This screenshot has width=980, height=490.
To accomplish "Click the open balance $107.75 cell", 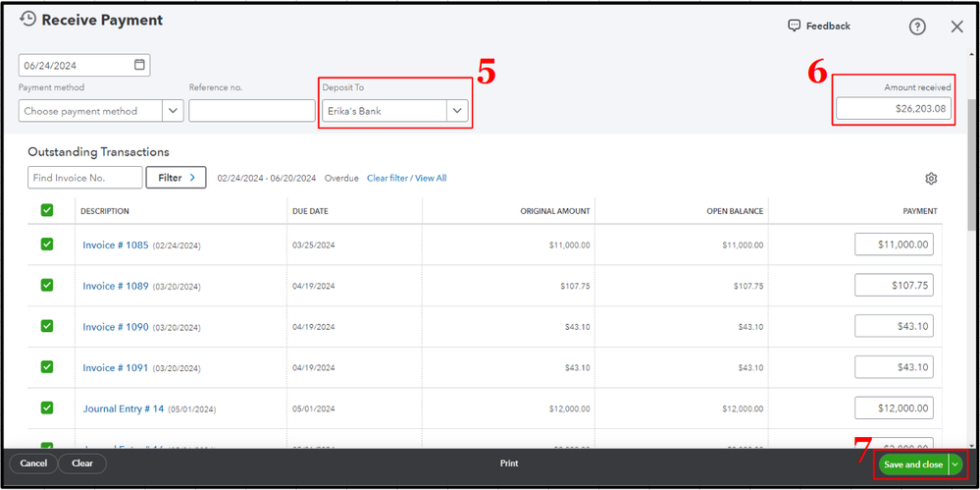I will [748, 286].
